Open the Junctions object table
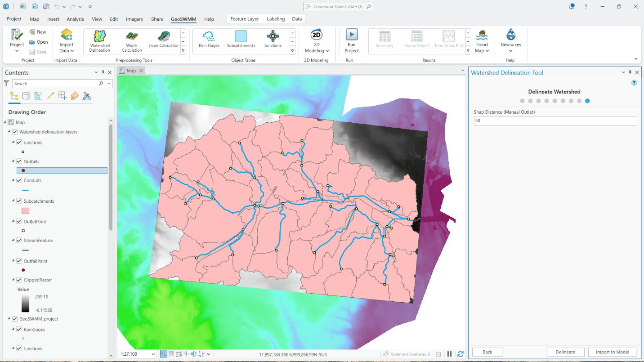 pyautogui.click(x=273, y=40)
